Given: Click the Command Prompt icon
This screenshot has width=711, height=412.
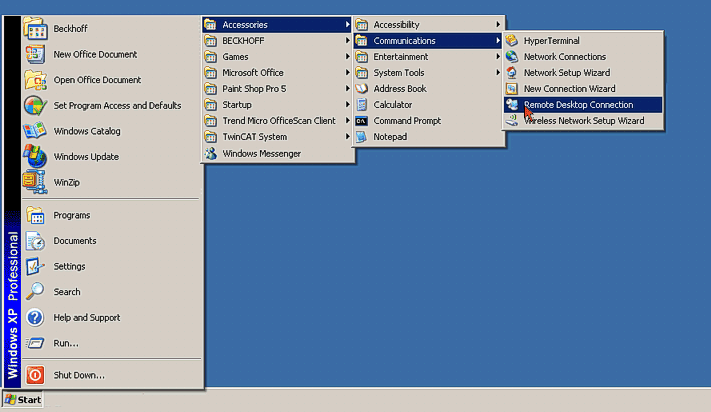Looking at the screenshot, I should [x=361, y=121].
